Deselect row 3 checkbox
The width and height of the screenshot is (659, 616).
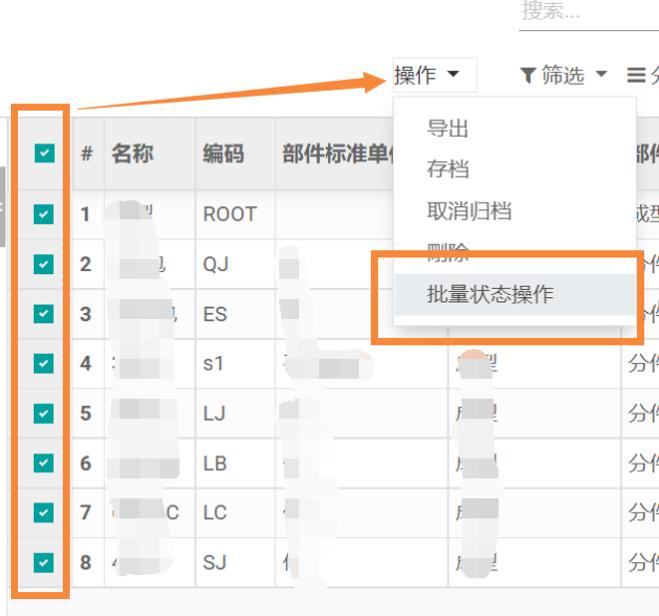pos(44,314)
